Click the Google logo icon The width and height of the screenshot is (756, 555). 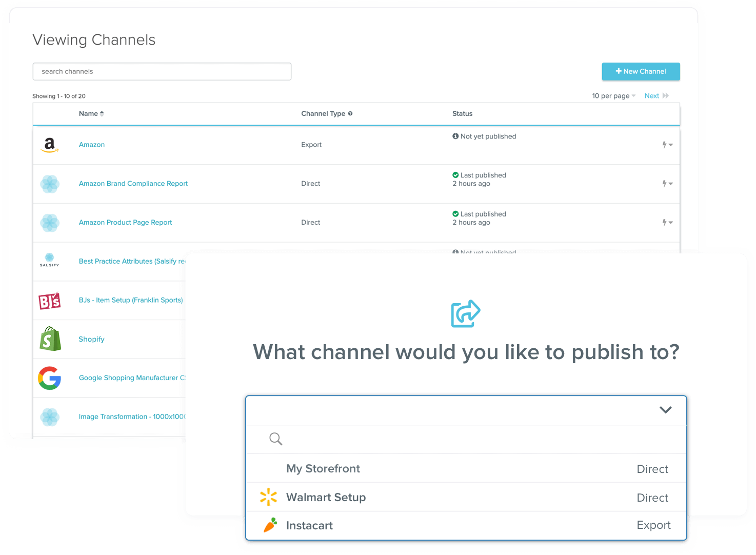click(x=50, y=378)
